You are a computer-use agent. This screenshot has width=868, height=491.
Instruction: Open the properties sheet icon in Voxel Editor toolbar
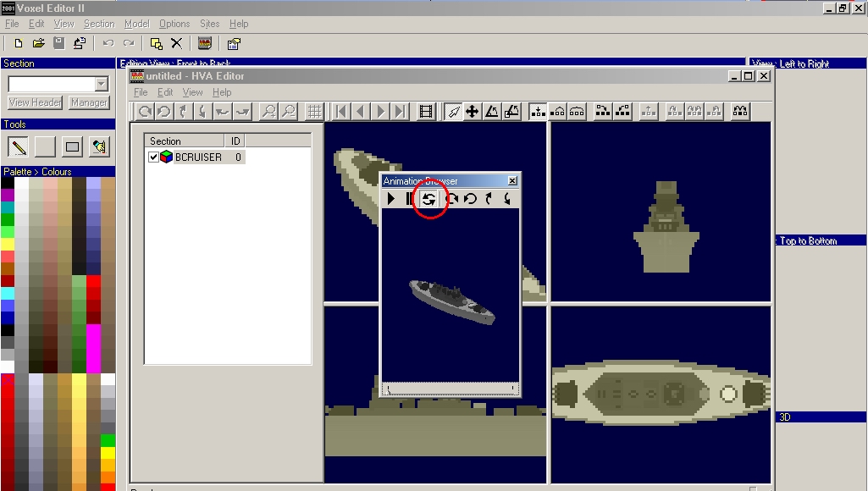[x=234, y=43]
